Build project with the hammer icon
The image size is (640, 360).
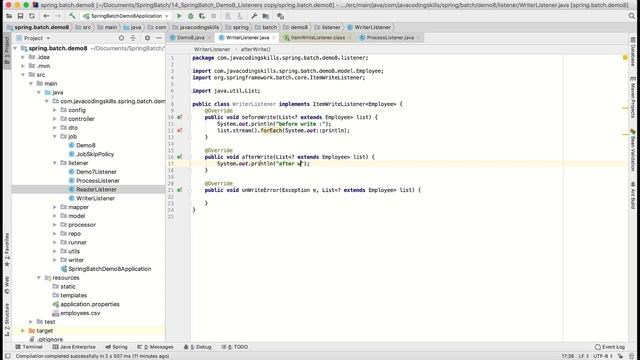[72, 16]
